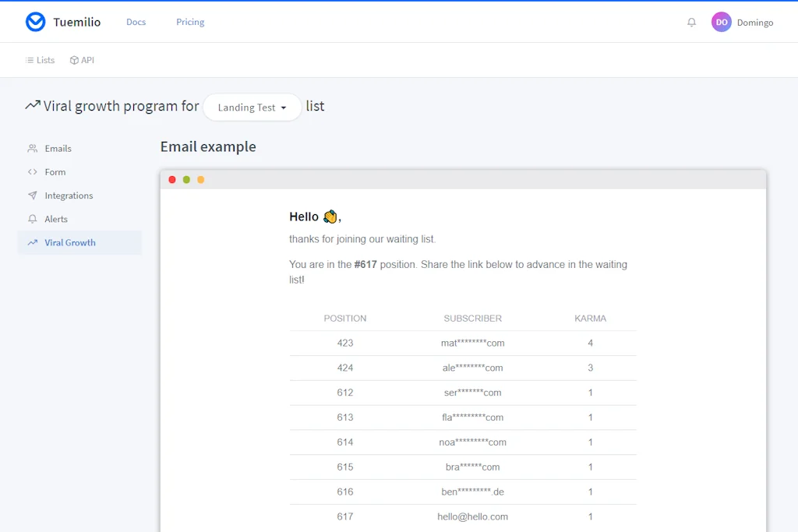Screen dimensions: 798x532
Task: Click the Tuemilio checkmark logo icon
Action: tap(35, 22)
